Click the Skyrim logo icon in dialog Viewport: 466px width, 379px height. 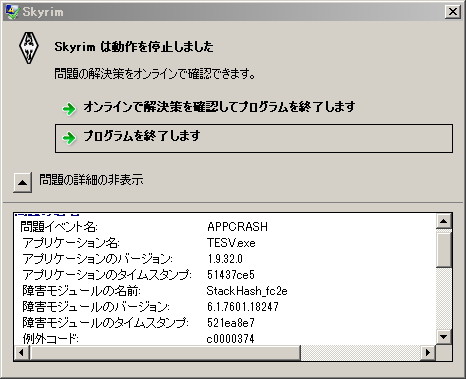click(29, 48)
